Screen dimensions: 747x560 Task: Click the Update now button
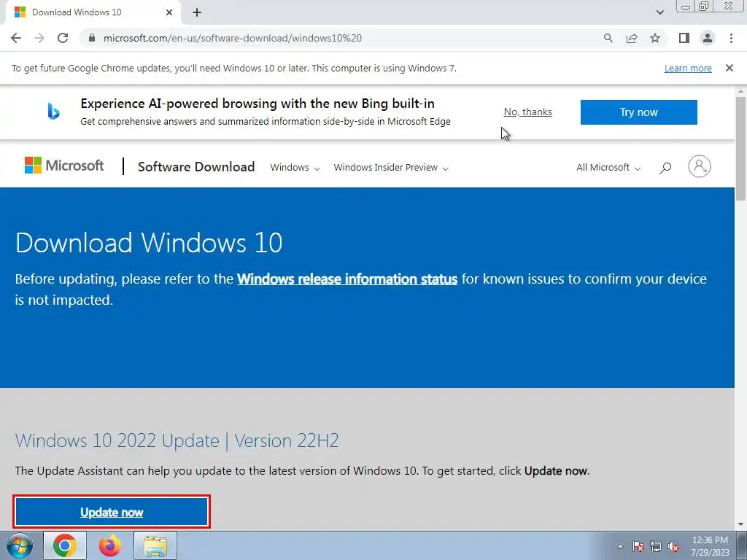pos(112,513)
